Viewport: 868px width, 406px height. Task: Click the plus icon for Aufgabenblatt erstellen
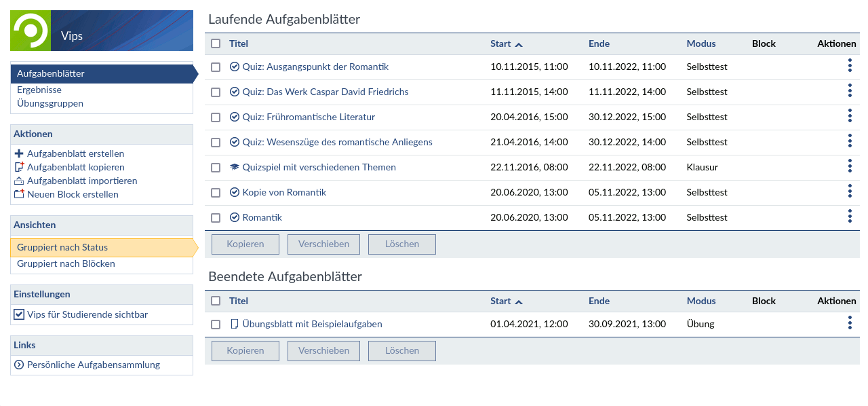19,153
